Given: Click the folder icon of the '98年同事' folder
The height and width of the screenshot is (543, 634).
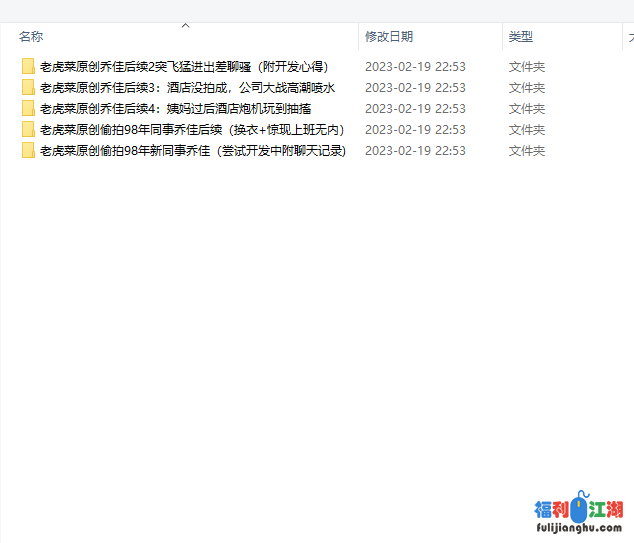Looking at the screenshot, I should coord(28,130).
